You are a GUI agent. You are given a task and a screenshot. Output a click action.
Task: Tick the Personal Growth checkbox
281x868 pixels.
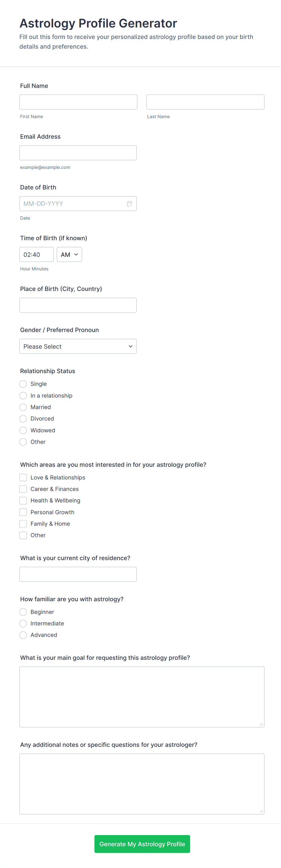(23, 512)
